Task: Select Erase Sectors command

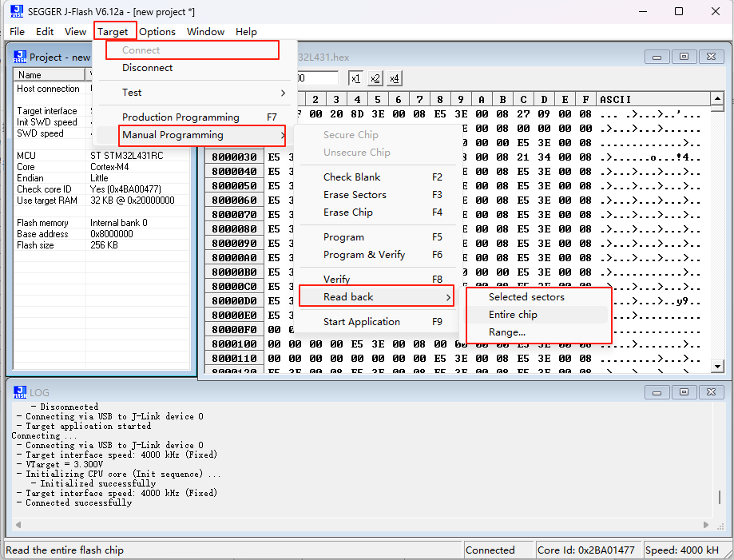Action: pyautogui.click(x=377, y=195)
